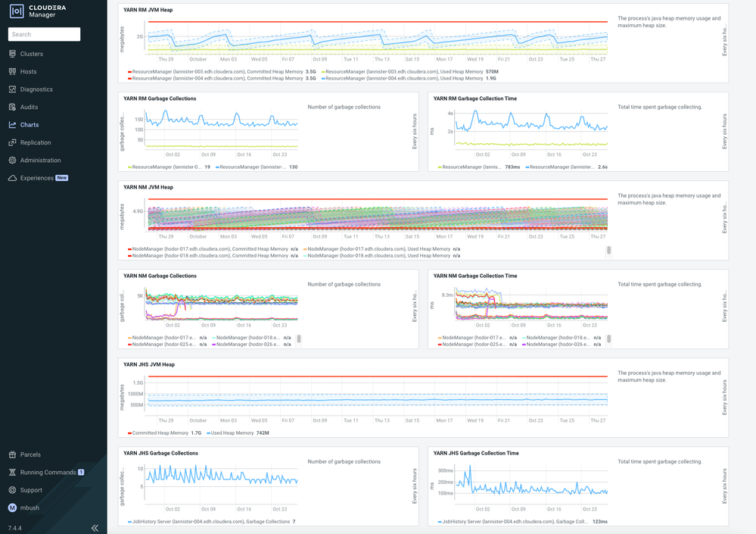Click the Charts icon in sidebar

pyautogui.click(x=13, y=124)
